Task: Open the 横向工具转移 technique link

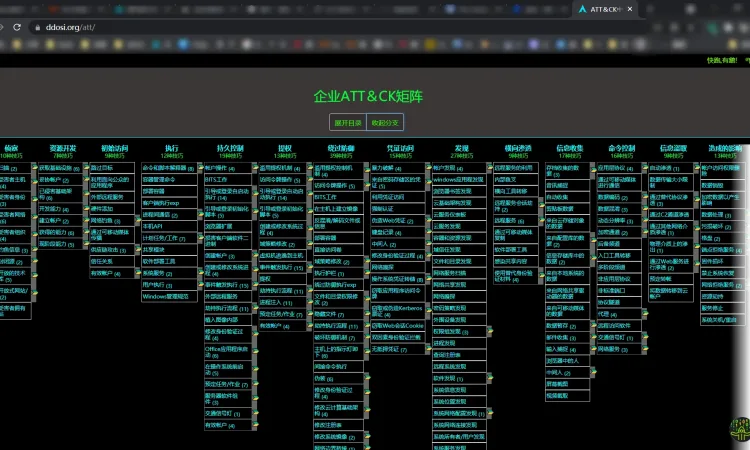Action: [511, 191]
